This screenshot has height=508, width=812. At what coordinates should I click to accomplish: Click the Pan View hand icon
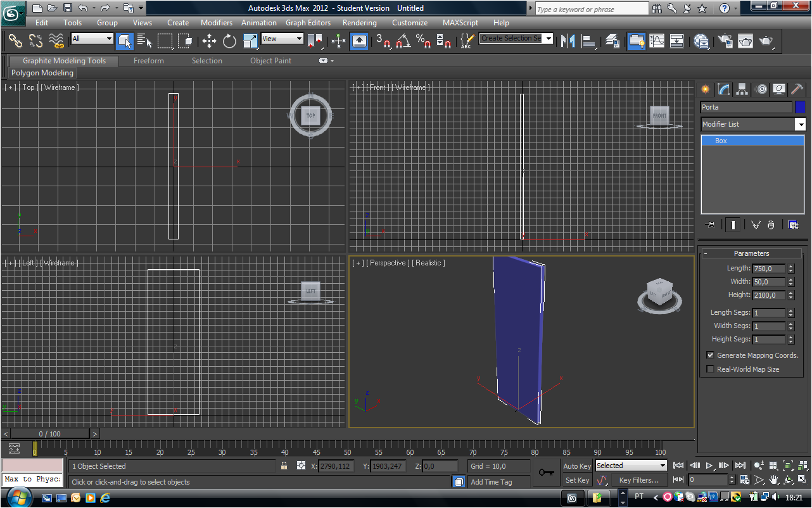[773, 480]
